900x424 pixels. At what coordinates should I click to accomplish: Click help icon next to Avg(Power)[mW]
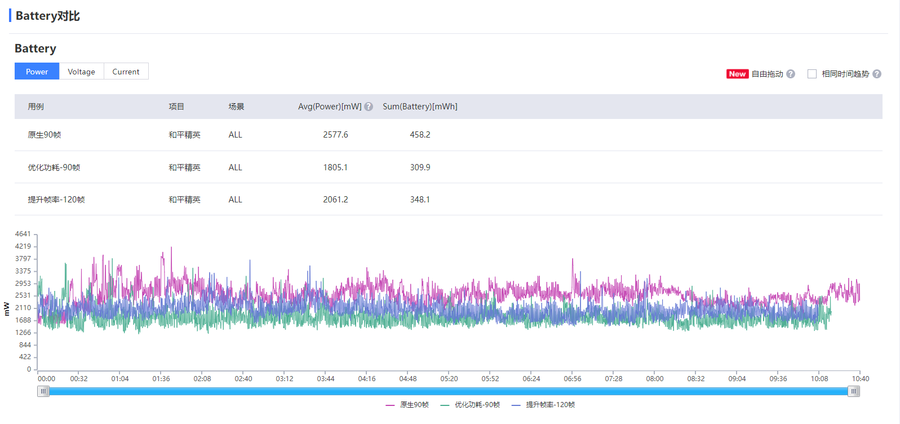[x=369, y=107]
